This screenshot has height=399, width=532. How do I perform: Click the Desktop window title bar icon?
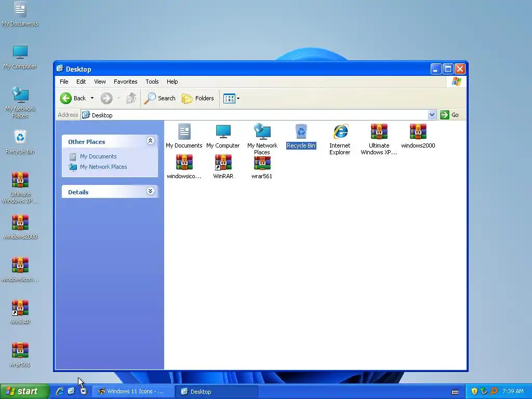coord(60,69)
